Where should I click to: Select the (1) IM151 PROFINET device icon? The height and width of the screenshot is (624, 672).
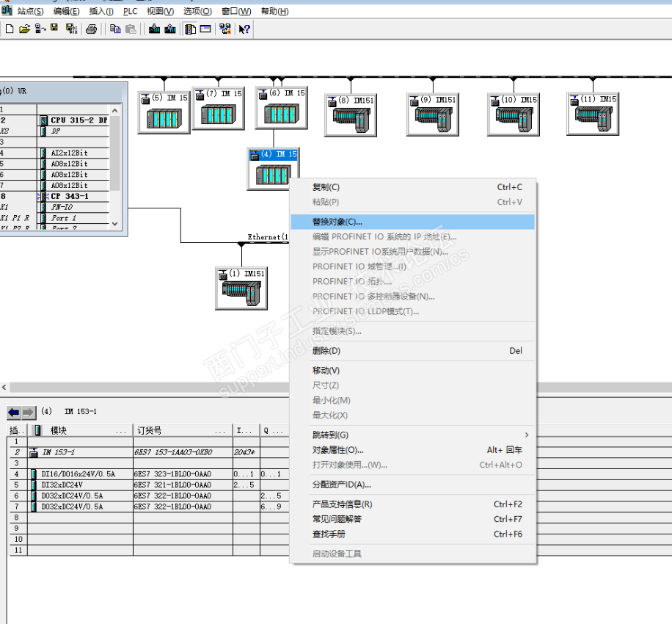(x=241, y=289)
